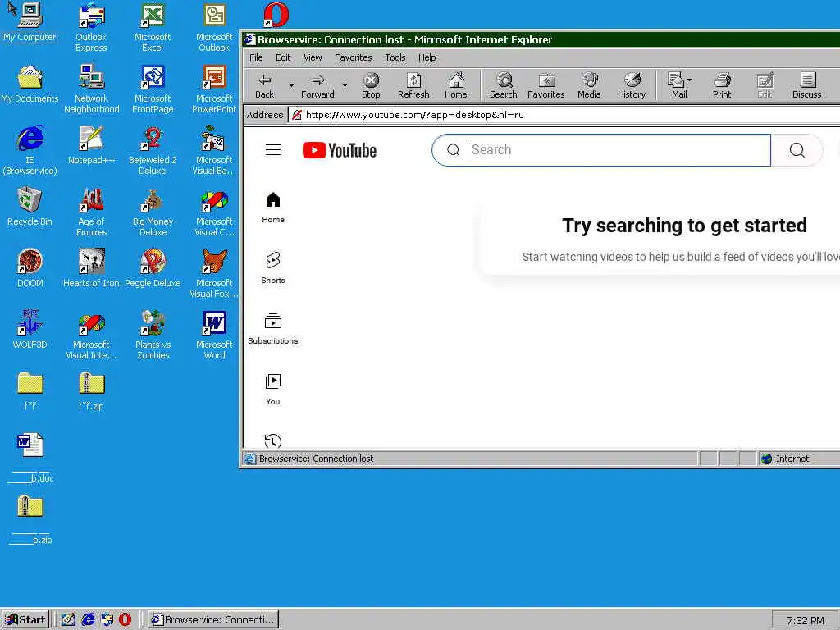Open YouTube hamburger guide menu
This screenshot has height=630, width=840.
(273, 150)
